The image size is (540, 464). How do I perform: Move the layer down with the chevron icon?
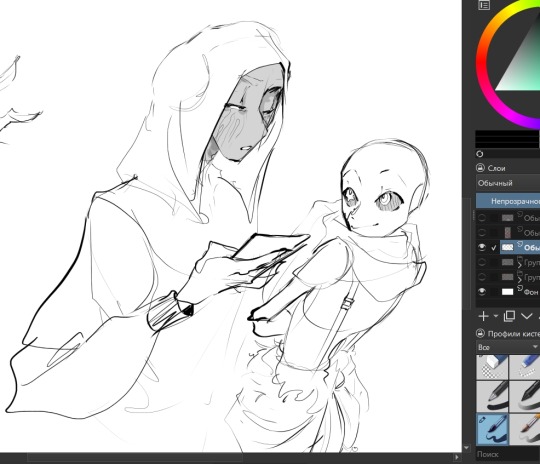coord(527,316)
